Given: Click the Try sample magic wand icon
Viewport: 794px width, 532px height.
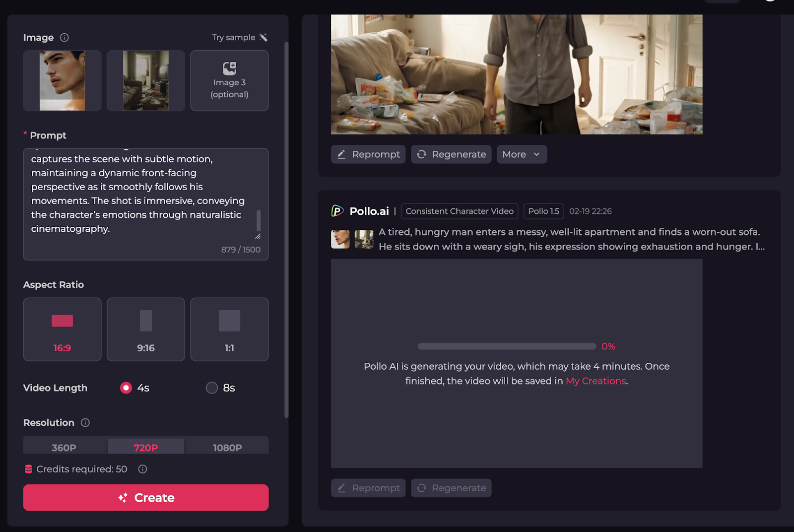Looking at the screenshot, I should coord(264,38).
